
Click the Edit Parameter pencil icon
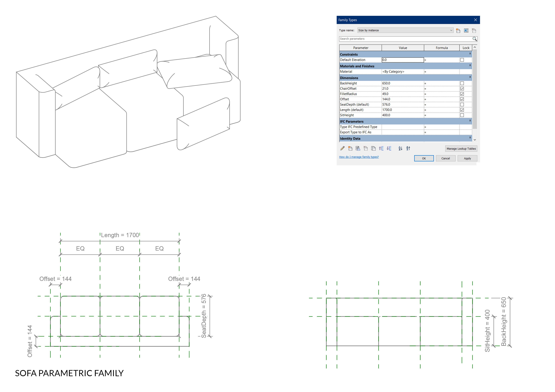pyautogui.click(x=342, y=148)
